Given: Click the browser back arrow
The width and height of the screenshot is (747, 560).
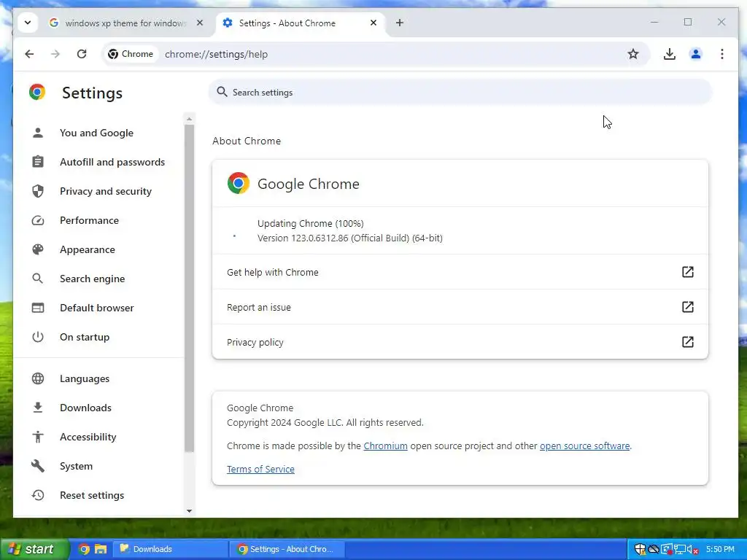Looking at the screenshot, I should tap(29, 54).
